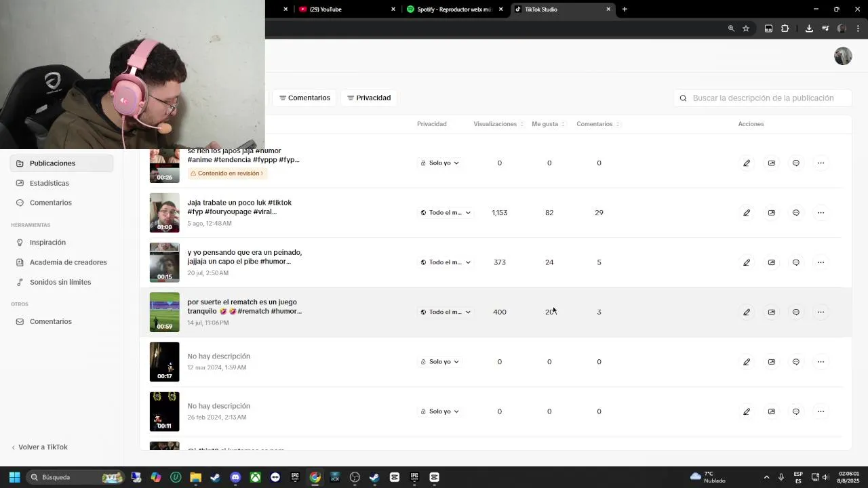Open the Comentarios filter above the table
The image size is (868, 488).
tap(304, 98)
